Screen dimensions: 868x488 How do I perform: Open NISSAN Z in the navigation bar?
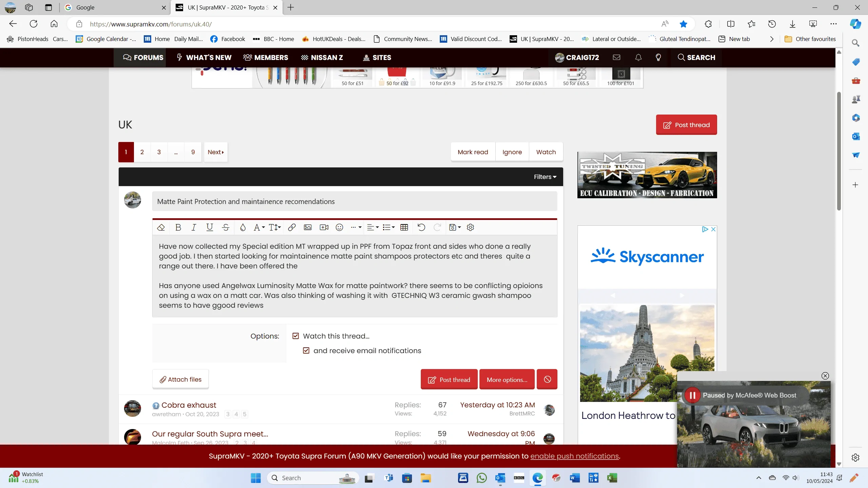[x=322, y=57]
